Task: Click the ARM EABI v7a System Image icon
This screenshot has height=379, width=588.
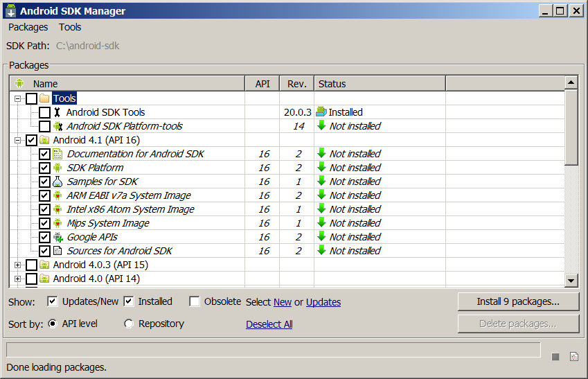Action: click(57, 195)
